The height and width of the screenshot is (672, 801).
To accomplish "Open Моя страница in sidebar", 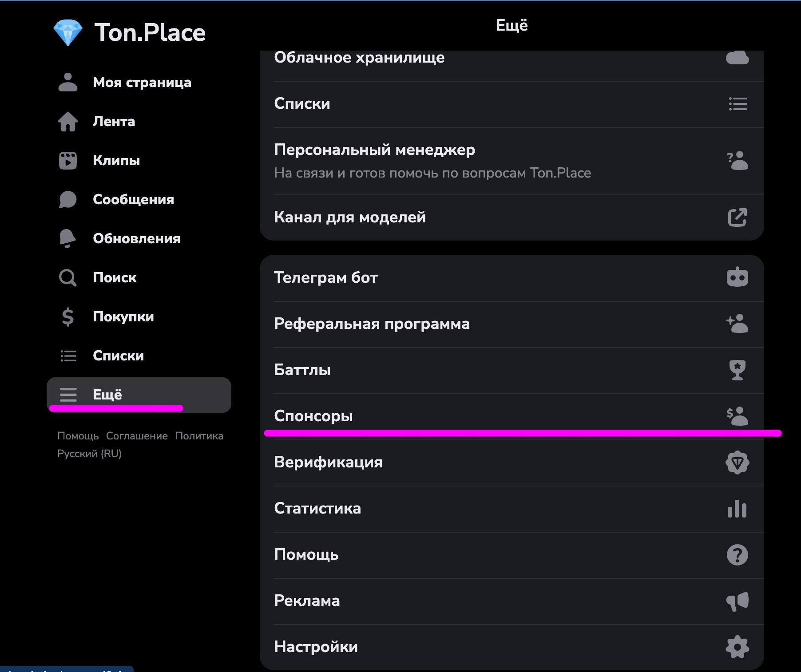I will [x=142, y=83].
